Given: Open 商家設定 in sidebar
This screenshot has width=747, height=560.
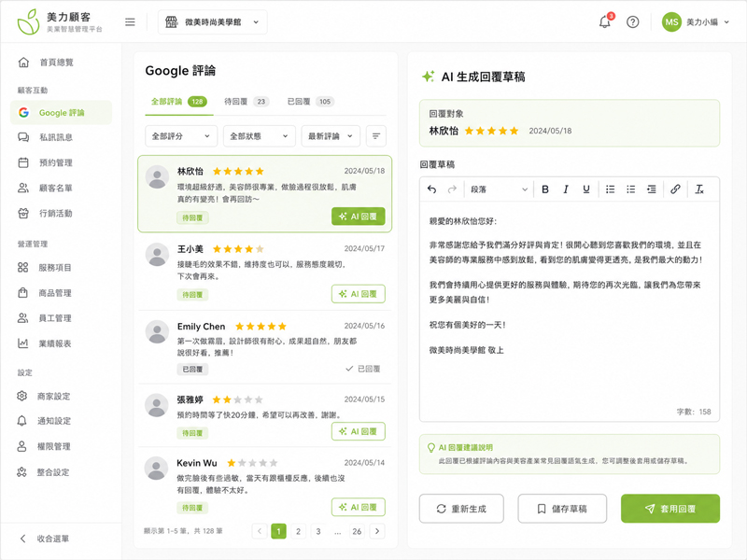Looking at the screenshot, I should (61, 396).
